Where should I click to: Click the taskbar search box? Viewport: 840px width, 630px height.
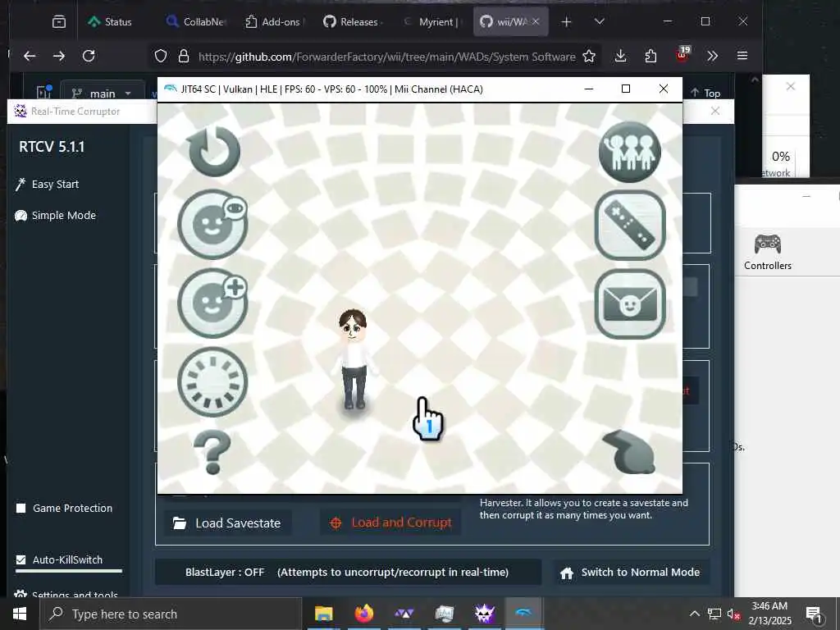point(171,614)
